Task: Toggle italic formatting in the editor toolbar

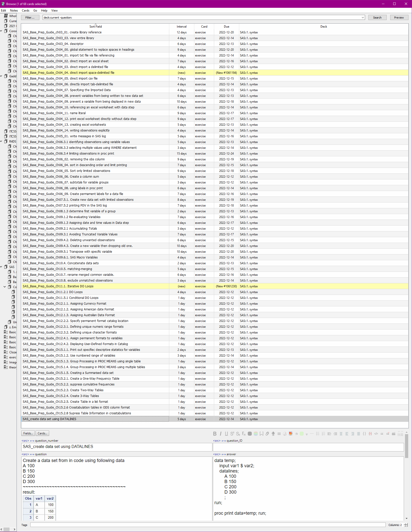Action: coord(221,434)
